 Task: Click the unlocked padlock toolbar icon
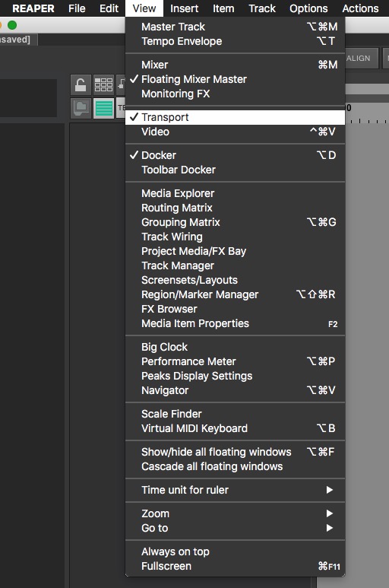(x=81, y=84)
